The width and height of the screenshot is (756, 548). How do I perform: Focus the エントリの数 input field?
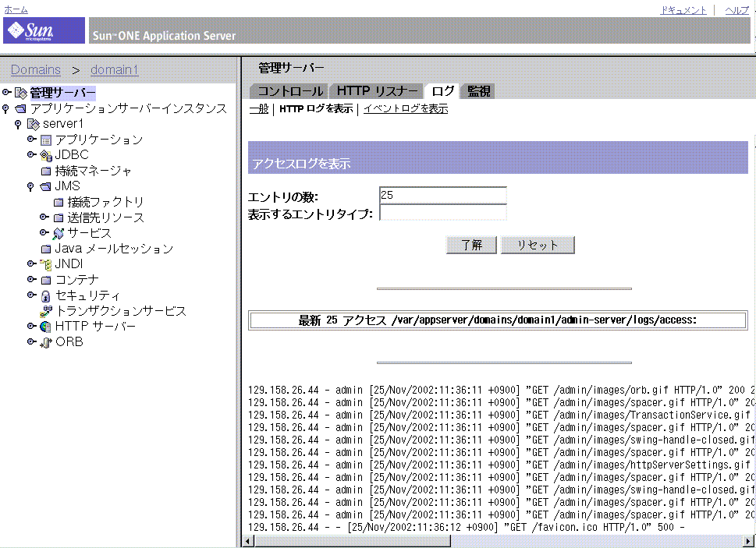442,195
